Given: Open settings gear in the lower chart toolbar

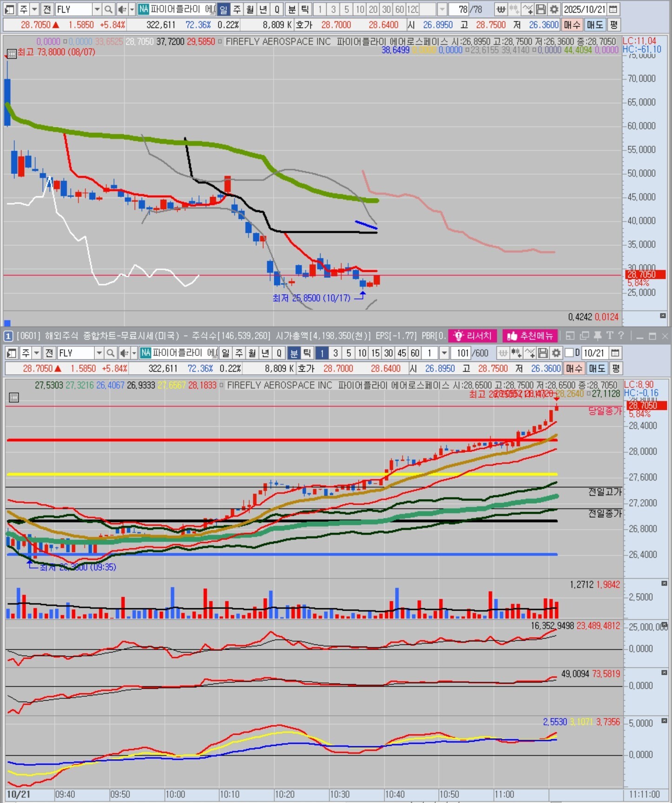Looking at the screenshot, I should [556, 353].
